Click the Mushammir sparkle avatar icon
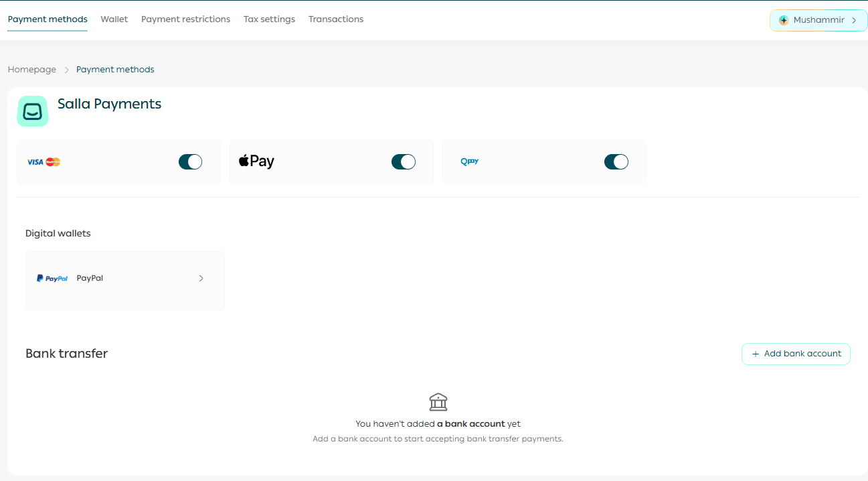The height and width of the screenshot is (481, 868). pyautogui.click(x=784, y=20)
